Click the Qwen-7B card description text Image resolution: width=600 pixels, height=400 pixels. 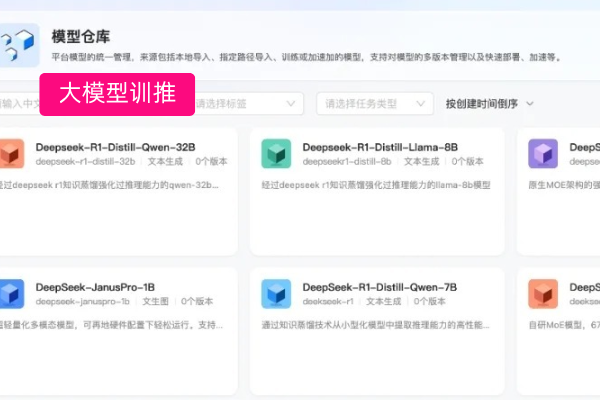point(375,325)
